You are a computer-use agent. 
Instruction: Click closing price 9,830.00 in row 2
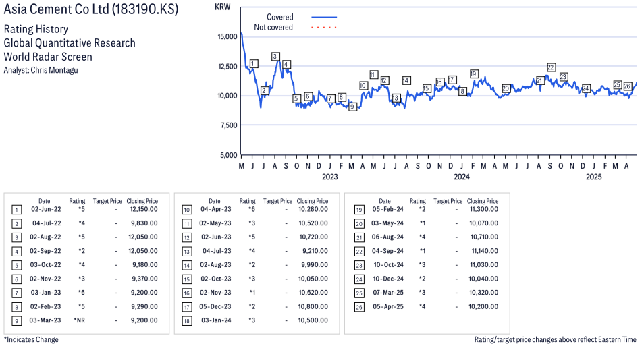pos(144,223)
